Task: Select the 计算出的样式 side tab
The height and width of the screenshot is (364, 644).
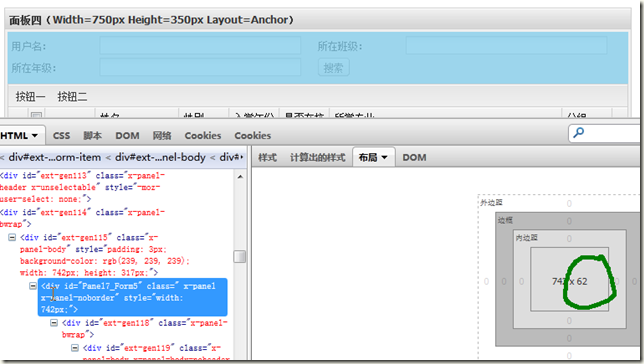Action: [317, 157]
